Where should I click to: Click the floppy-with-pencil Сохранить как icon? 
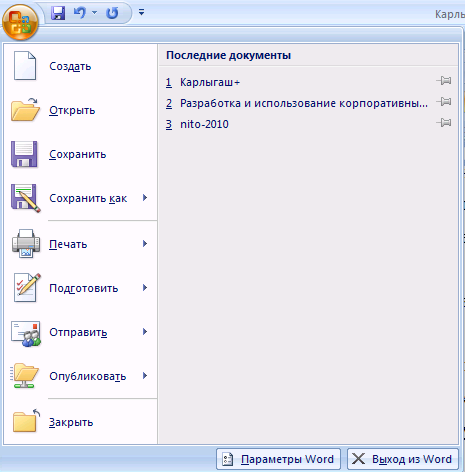pos(26,198)
